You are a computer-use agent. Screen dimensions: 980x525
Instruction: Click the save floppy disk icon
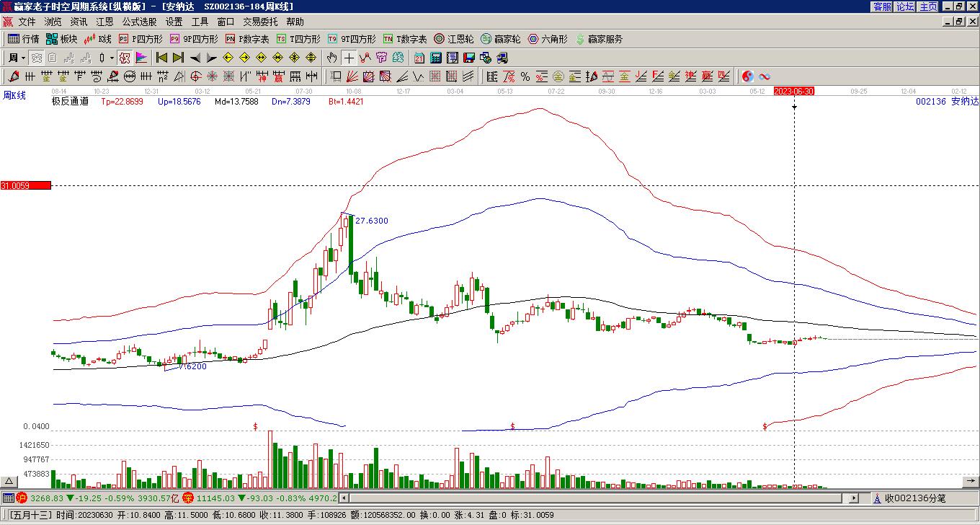pyautogui.click(x=469, y=58)
